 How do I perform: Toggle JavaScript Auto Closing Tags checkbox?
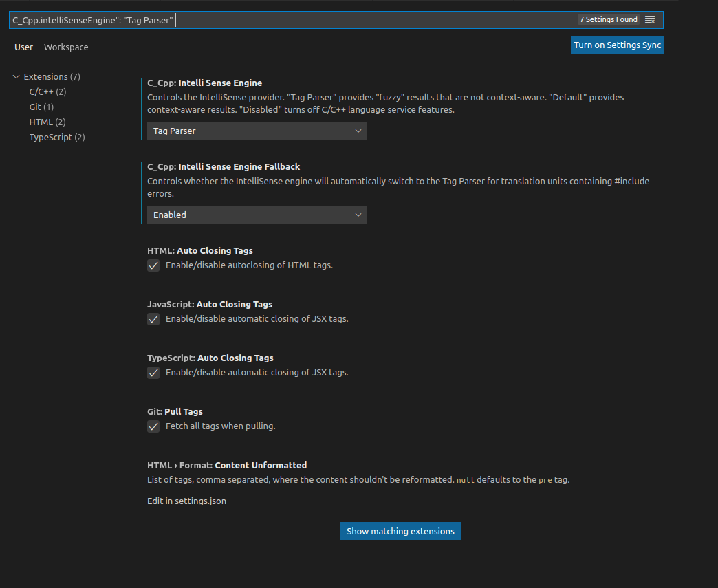153,319
